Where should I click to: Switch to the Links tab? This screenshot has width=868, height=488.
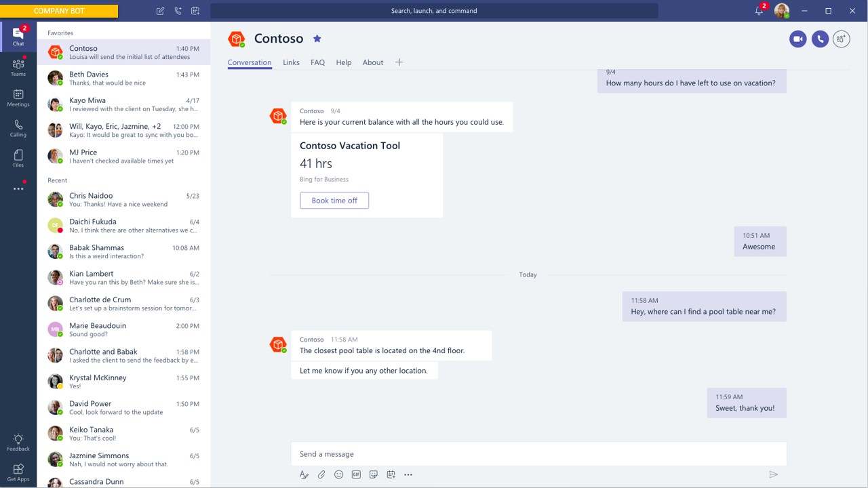click(291, 62)
